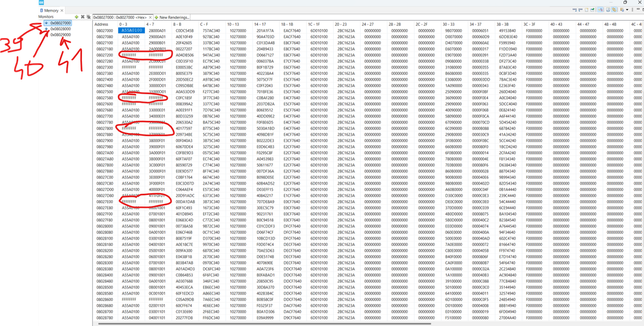Click the Export memory toolbar icon
This screenshot has height=326, width=644.
580,10
